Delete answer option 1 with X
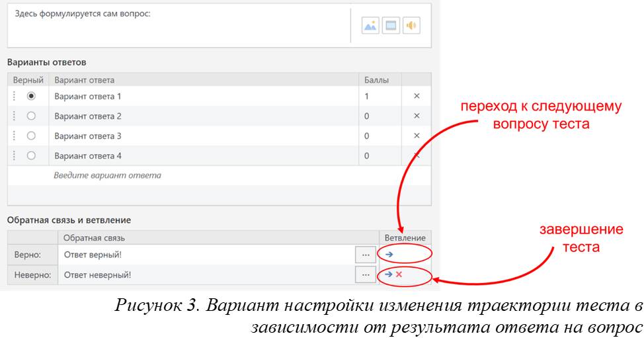The height and width of the screenshot is (338, 644). [417, 97]
